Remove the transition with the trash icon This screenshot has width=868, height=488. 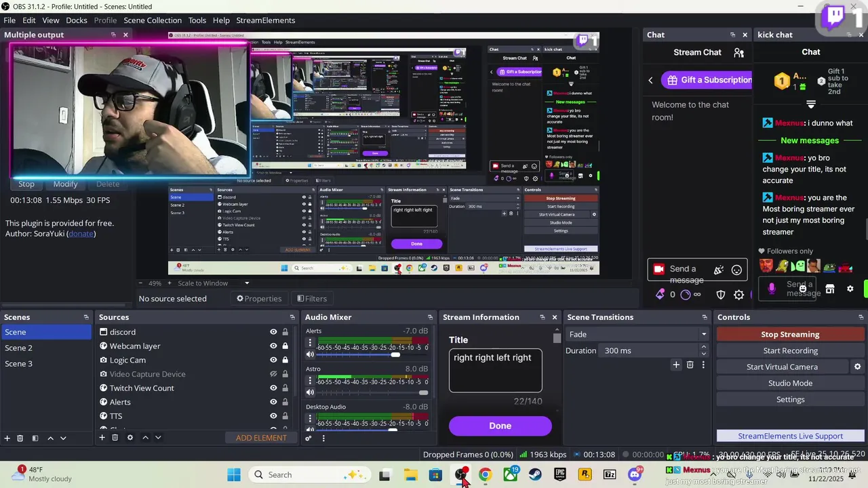click(x=690, y=365)
